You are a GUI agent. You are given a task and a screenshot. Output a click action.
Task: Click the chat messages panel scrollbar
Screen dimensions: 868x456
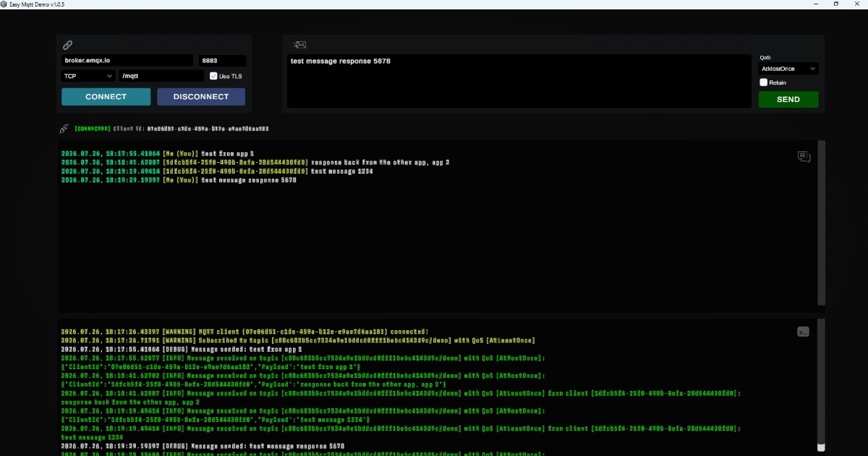point(822,224)
